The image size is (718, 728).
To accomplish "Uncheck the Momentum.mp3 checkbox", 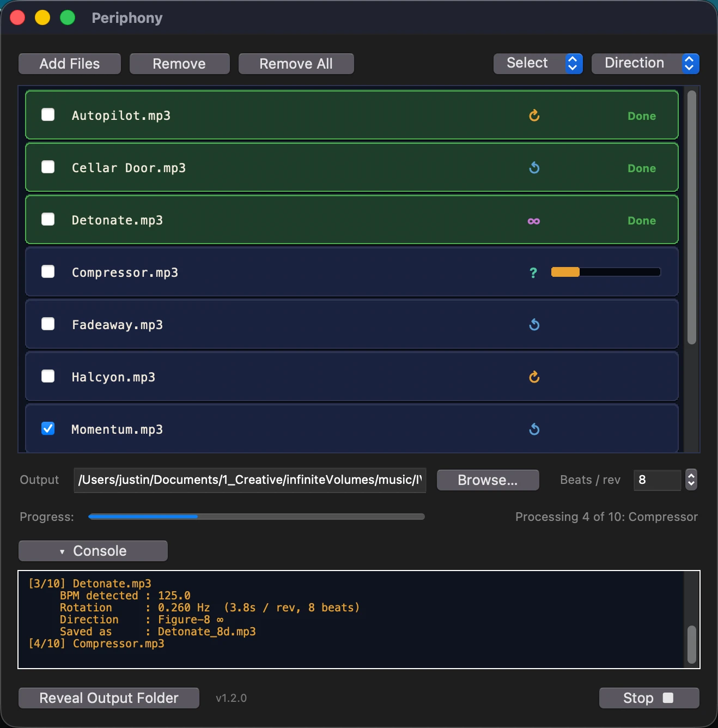I will (x=48, y=428).
